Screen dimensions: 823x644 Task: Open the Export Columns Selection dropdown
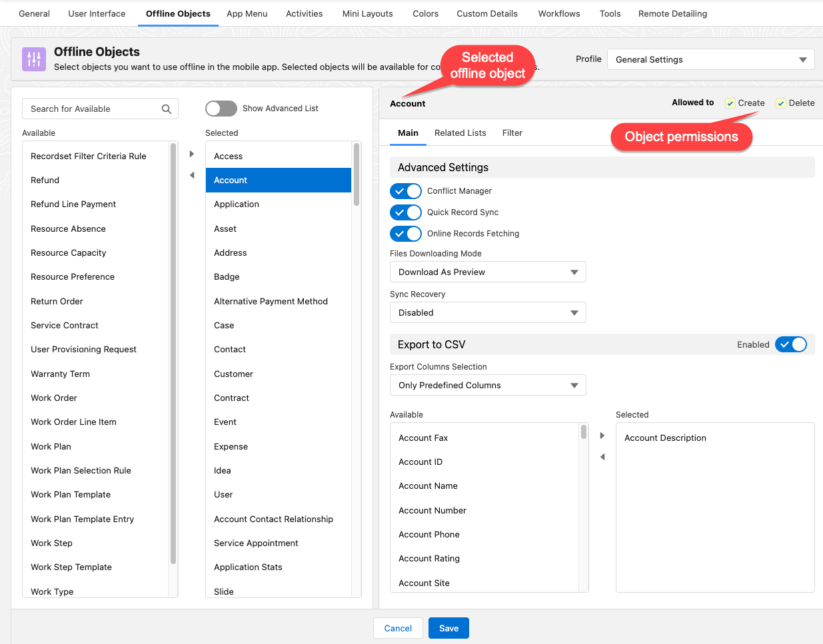click(488, 385)
